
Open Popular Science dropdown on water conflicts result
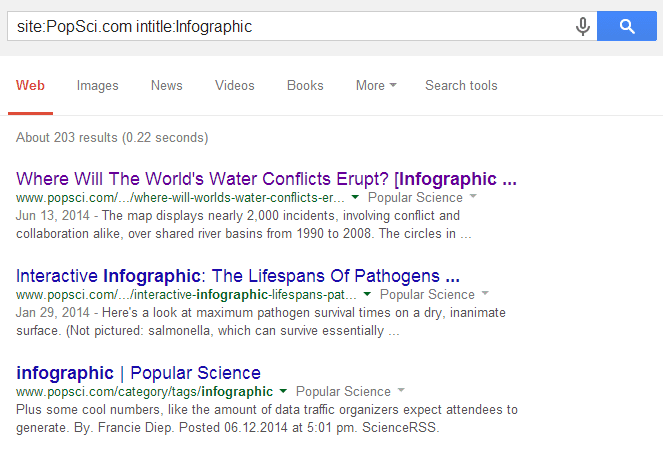pyautogui.click(x=422, y=197)
